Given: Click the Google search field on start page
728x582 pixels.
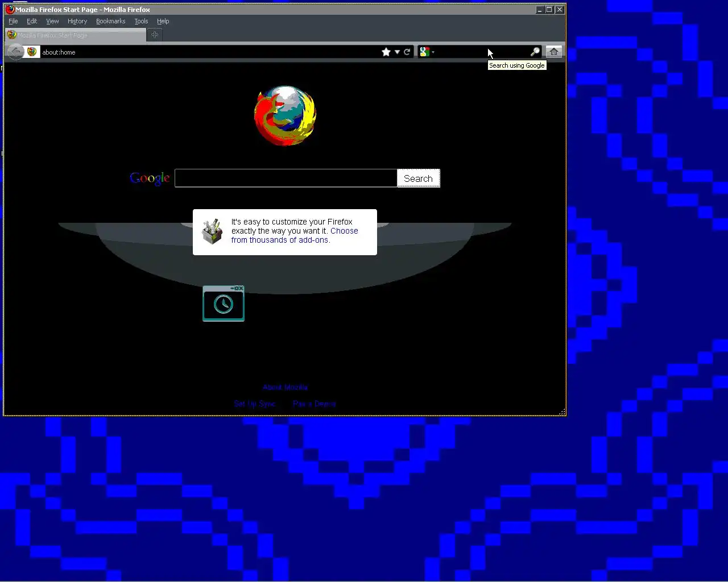Looking at the screenshot, I should coord(286,178).
